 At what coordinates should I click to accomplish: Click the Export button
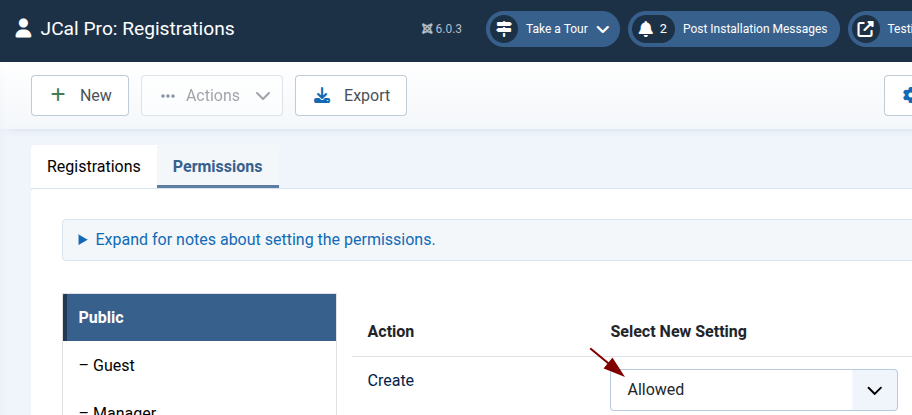351,95
